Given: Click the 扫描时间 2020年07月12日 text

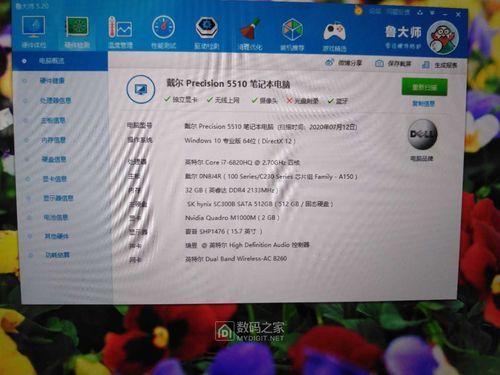Looking at the screenshot, I should (x=318, y=127).
